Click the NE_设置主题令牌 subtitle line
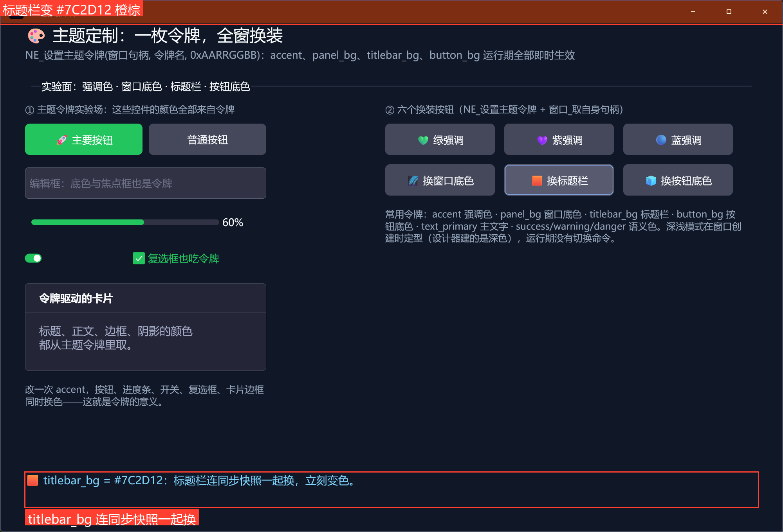The image size is (783, 532). pyautogui.click(x=300, y=55)
